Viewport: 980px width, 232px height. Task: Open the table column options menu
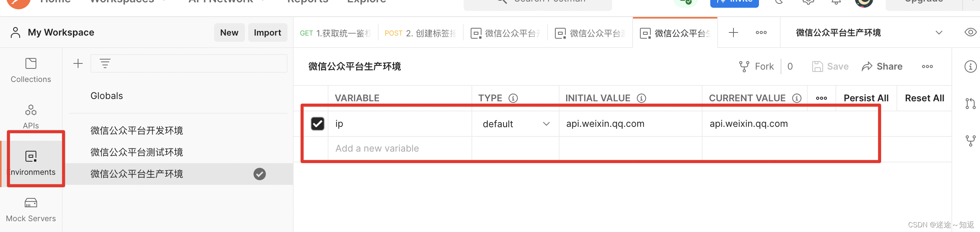(822, 98)
